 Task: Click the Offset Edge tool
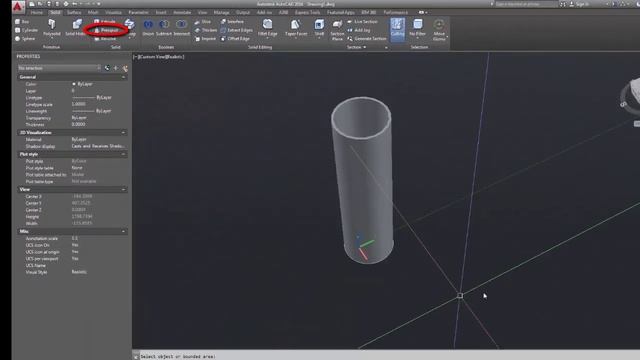point(235,39)
